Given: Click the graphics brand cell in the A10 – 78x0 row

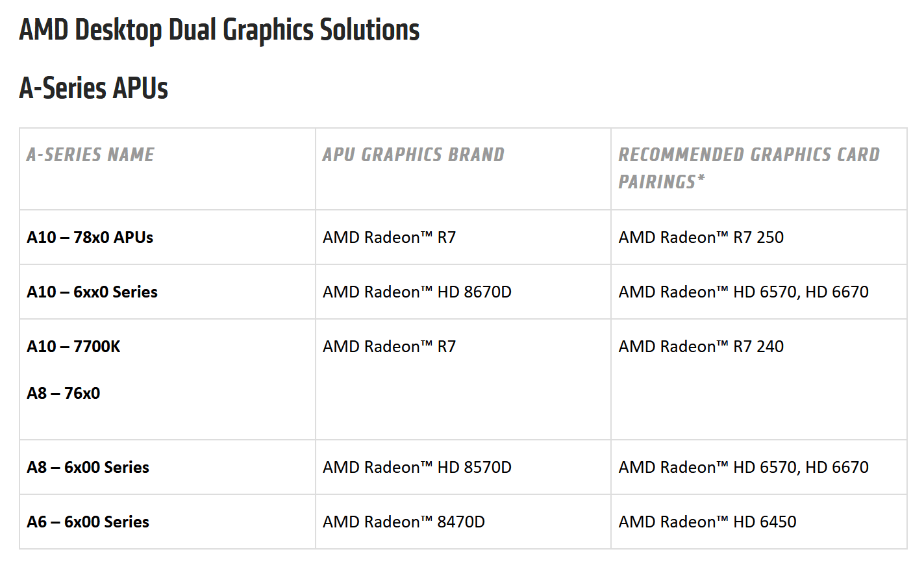Looking at the screenshot, I should (x=389, y=237).
